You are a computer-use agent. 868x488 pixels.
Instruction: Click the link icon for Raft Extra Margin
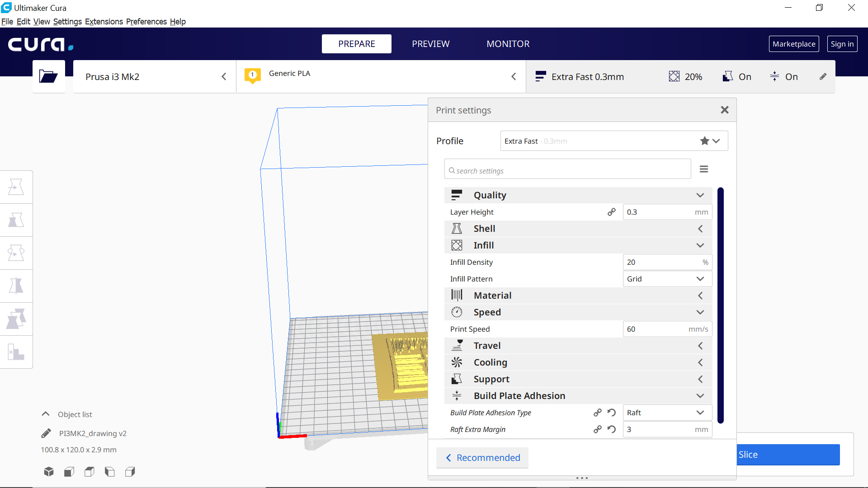coord(598,429)
